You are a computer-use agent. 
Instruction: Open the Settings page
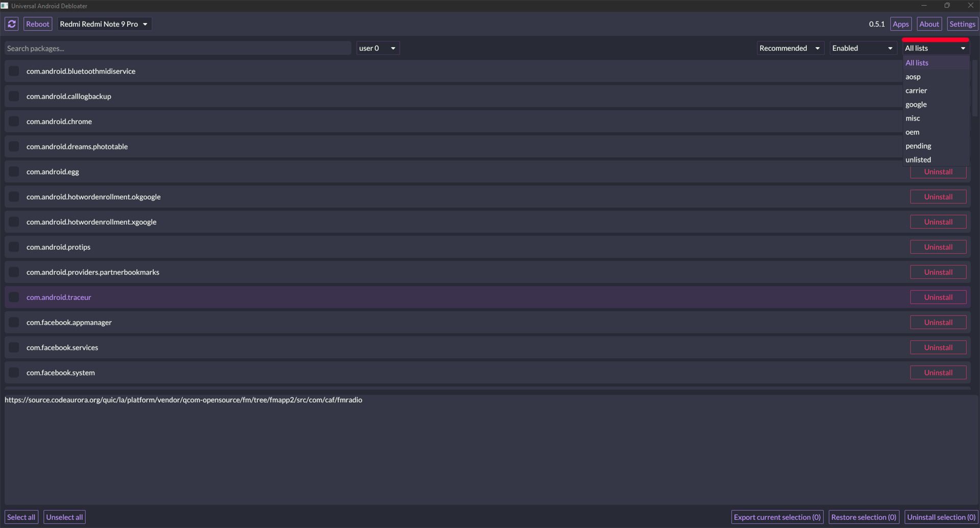click(x=962, y=24)
